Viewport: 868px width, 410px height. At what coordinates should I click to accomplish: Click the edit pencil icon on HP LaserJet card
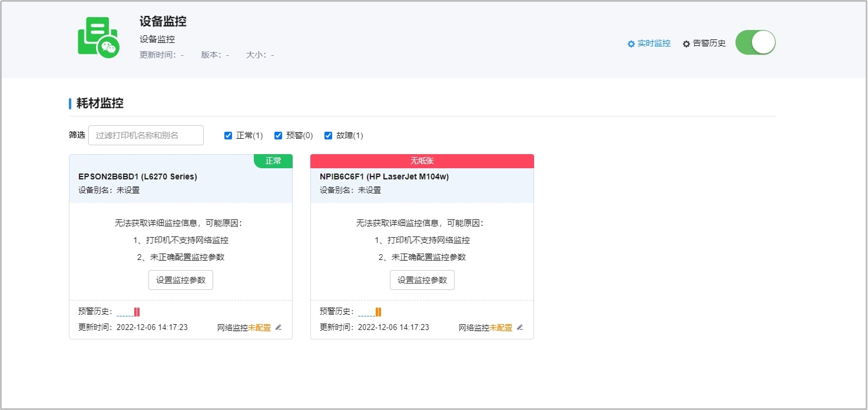click(x=520, y=328)
